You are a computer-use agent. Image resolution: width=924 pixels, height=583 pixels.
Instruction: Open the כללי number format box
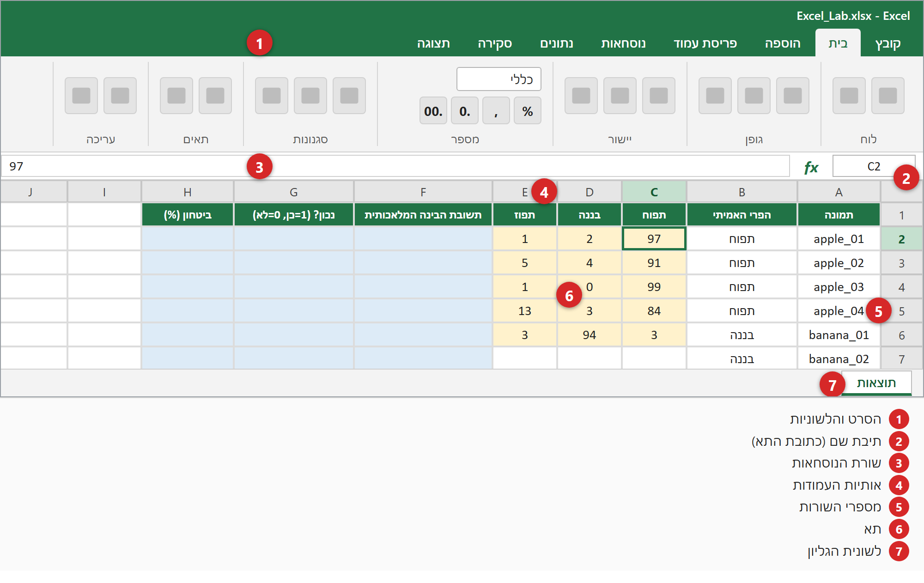pos(499,79)
